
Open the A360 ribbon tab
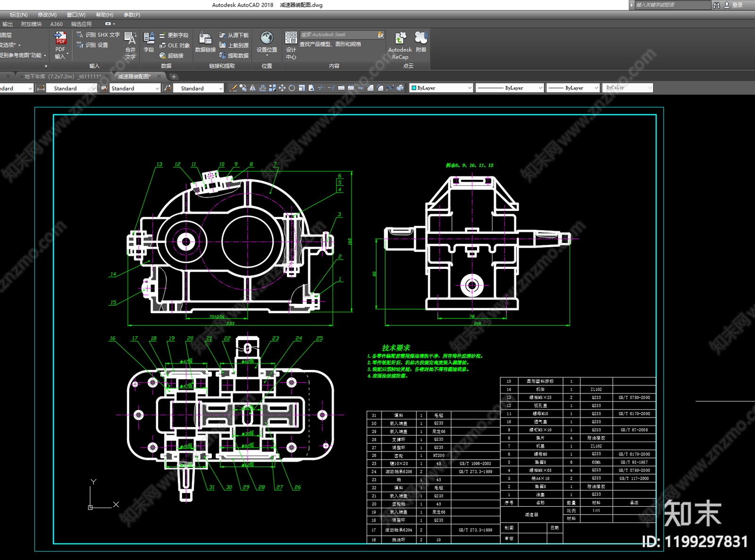pyautogui.click(x=56, y=24)
